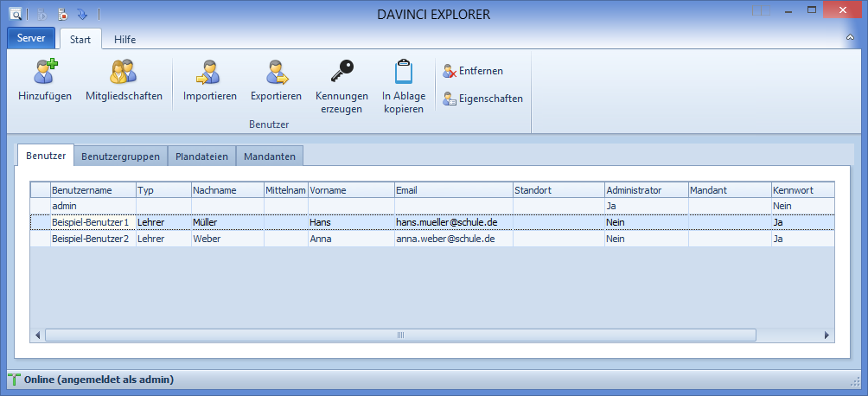
Task: Switch to the Plandateien tab
Action: tap(202, 156)
